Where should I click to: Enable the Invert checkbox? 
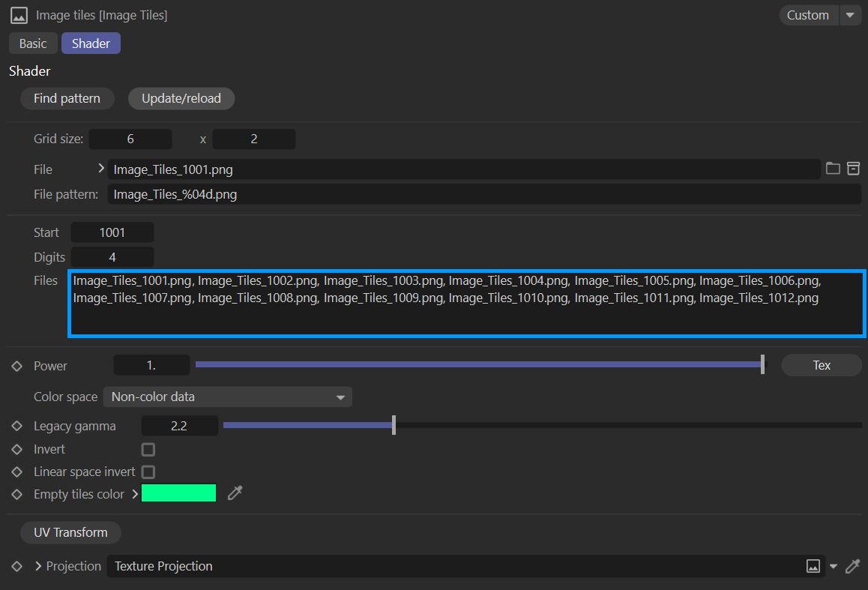pyautogui.click(x=148, y=450)
